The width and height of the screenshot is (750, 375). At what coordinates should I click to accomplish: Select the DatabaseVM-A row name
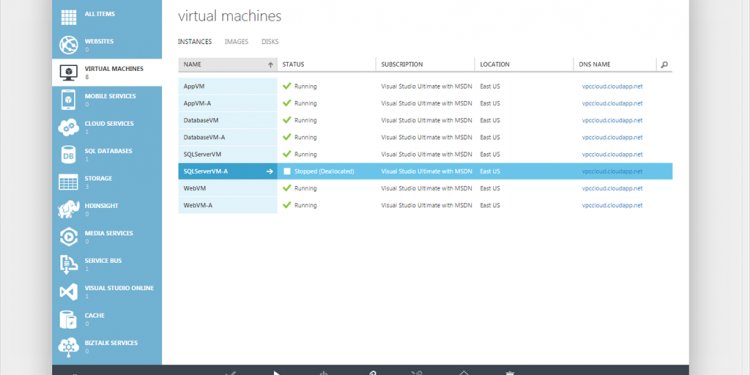[204, 137]
